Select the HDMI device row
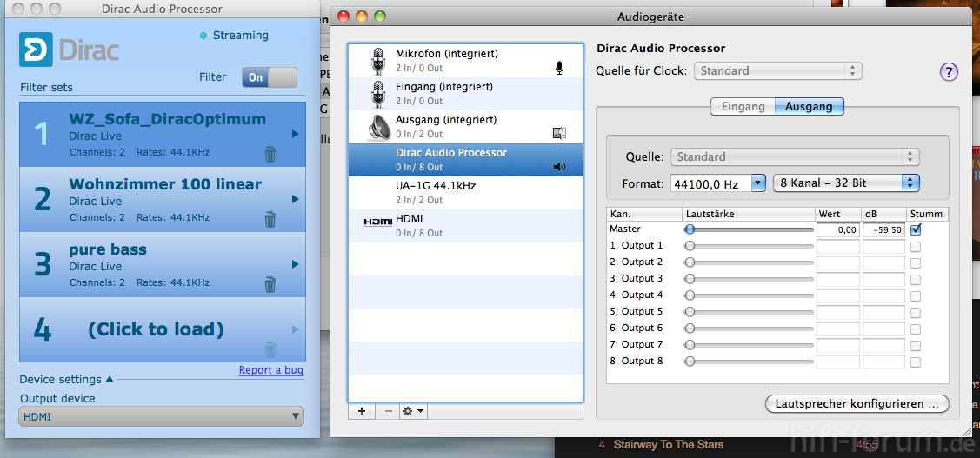 tap(465, 226)
